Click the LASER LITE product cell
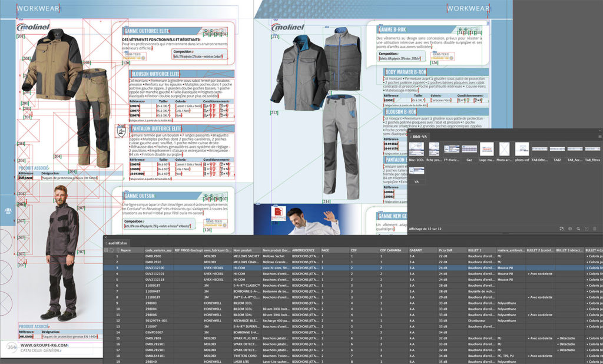The width and height of the screenshot is (603, 364). (247, 362)
